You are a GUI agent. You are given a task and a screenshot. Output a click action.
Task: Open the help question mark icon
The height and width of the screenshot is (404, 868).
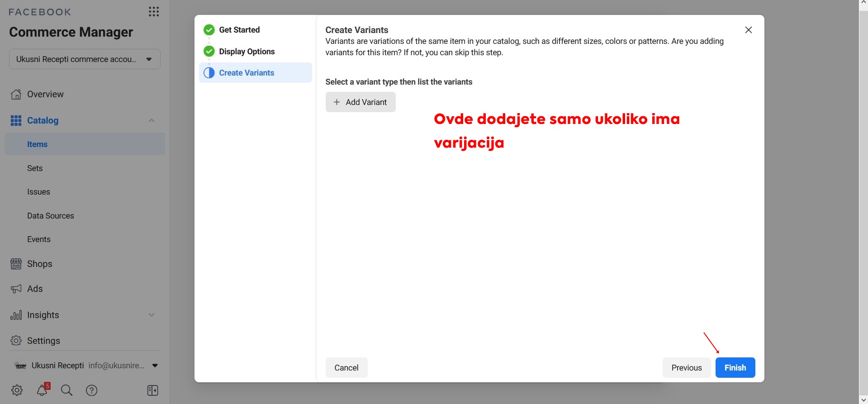[92, 390]
